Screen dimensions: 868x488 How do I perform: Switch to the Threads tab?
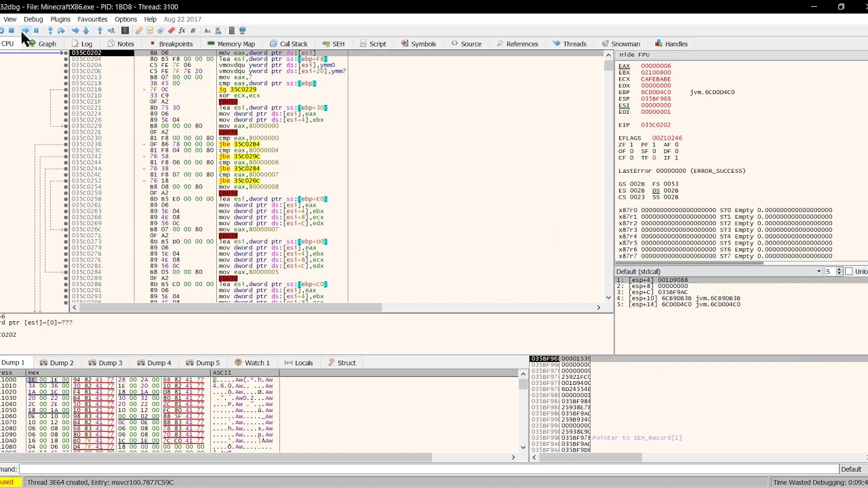(570, 44)
